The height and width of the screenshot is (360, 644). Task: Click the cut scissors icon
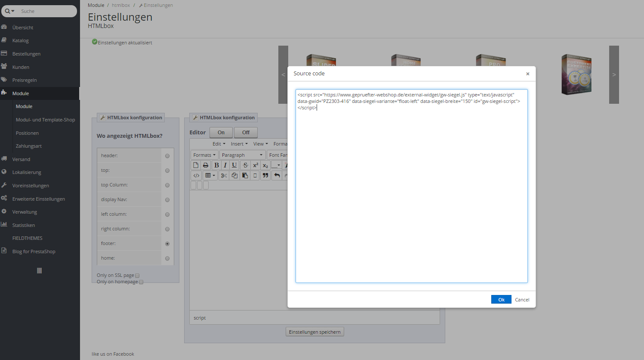click(224, 176)
